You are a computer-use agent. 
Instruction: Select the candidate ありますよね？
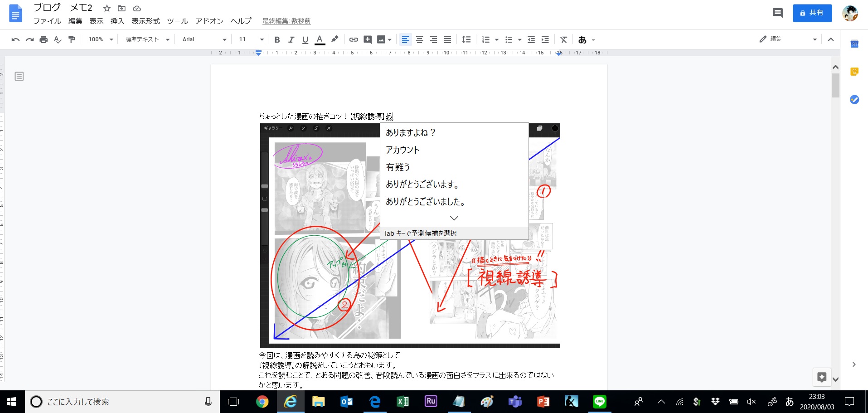454,132
